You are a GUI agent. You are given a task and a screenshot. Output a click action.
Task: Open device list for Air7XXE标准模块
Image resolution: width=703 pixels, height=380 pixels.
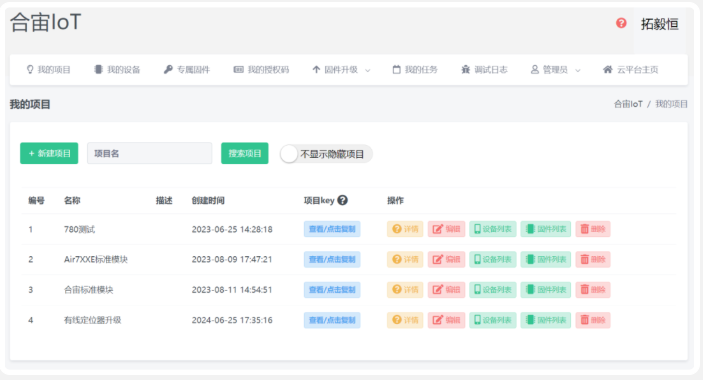pyautogui.click(x=493, y=259)
